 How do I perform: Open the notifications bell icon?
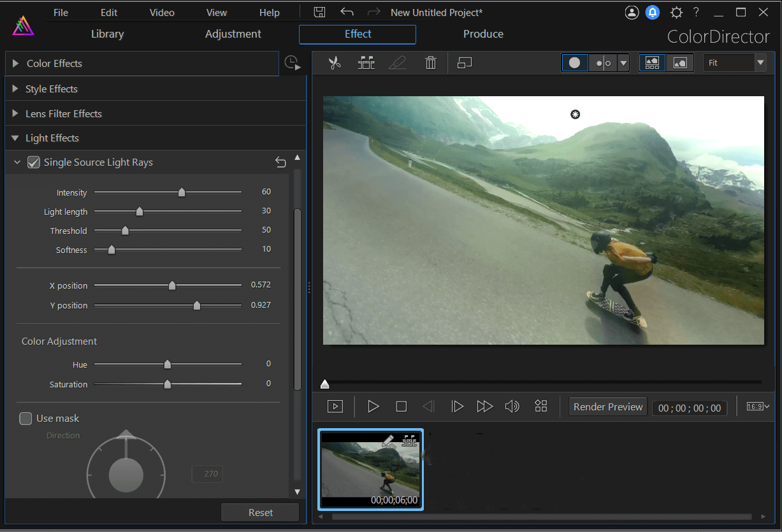(653, 12)
